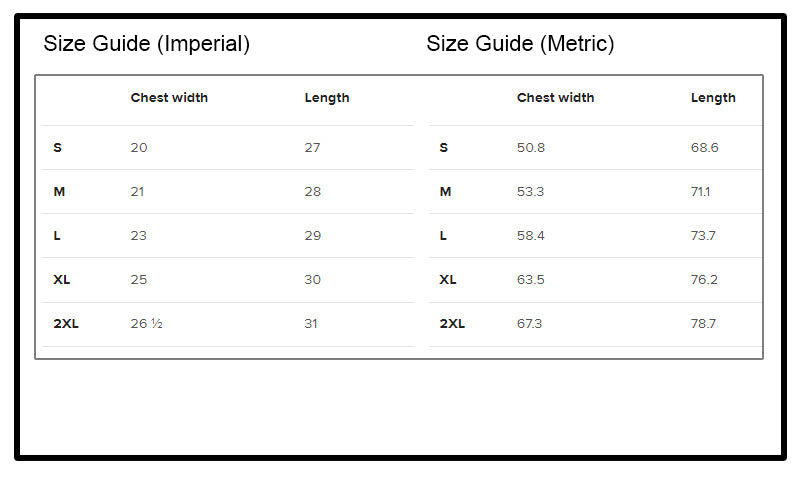Click the imperial length value 31
Screen dimensions: 800x480
point(312,324)
